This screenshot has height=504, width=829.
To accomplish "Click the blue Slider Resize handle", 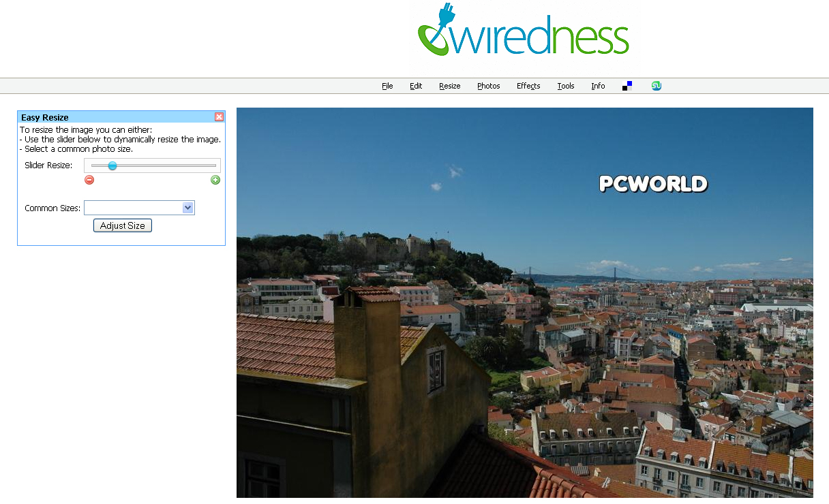I will point(112,166).
